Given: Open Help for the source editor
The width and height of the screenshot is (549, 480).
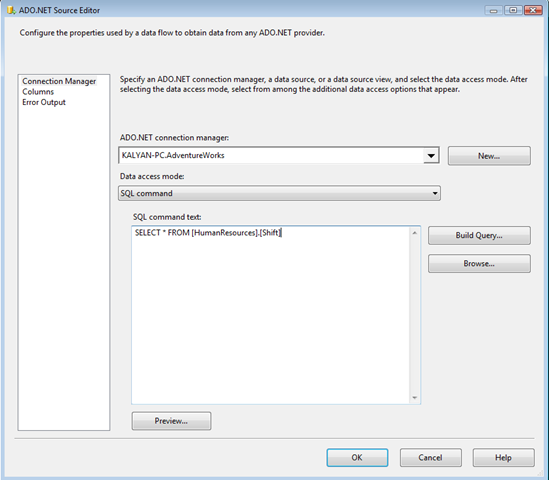Looking at the screenshot, I should [x=503, y=458].
